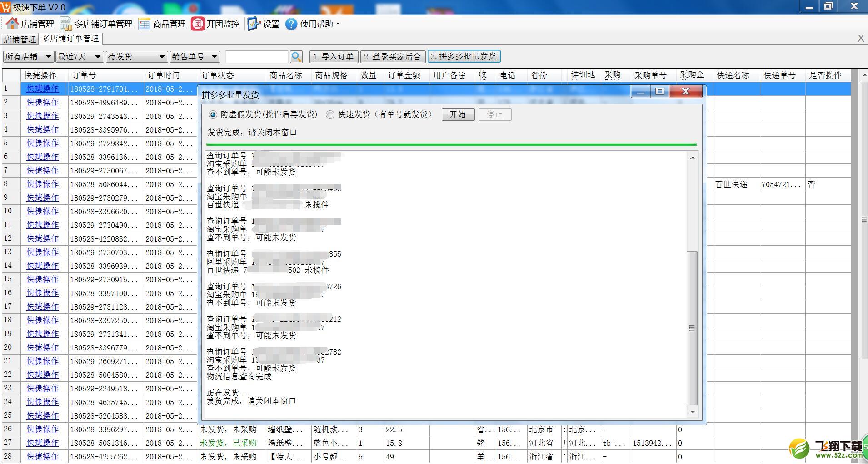868x464 pixels.
Task: Click the log scrollbar up arrow
Action: point(692,158)
